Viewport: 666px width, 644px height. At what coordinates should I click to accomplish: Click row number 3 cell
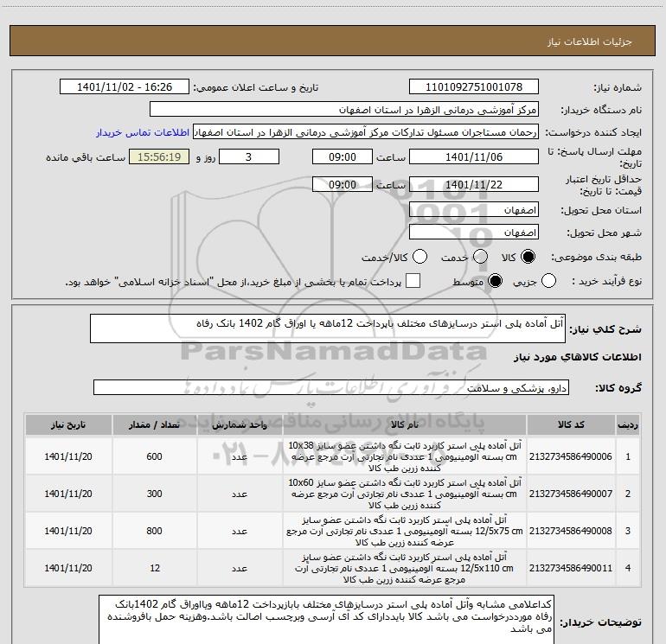628,531
